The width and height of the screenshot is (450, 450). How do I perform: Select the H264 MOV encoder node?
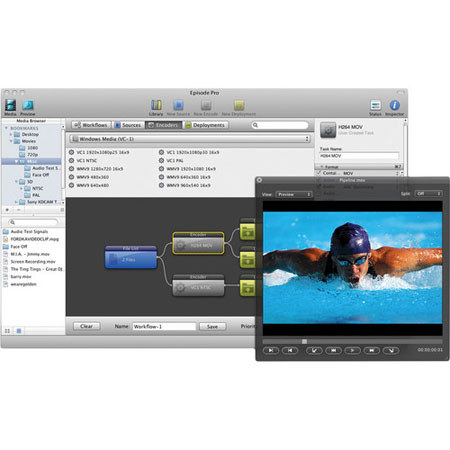point(198,243)
